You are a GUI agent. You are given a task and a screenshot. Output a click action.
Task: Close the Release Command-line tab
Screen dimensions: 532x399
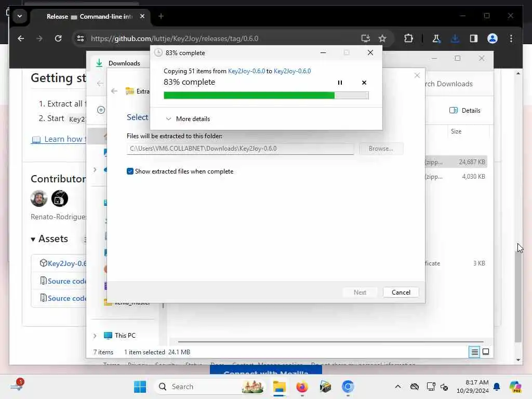142,16
